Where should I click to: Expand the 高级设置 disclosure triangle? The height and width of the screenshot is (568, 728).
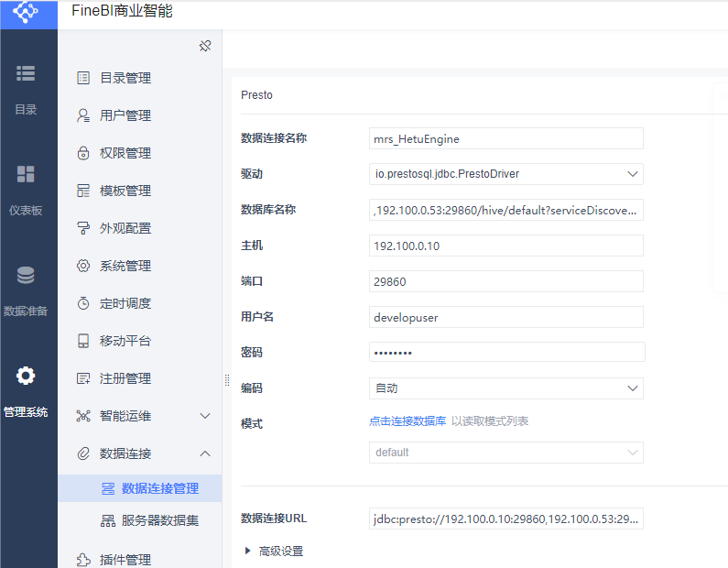[x=247, y=551]
